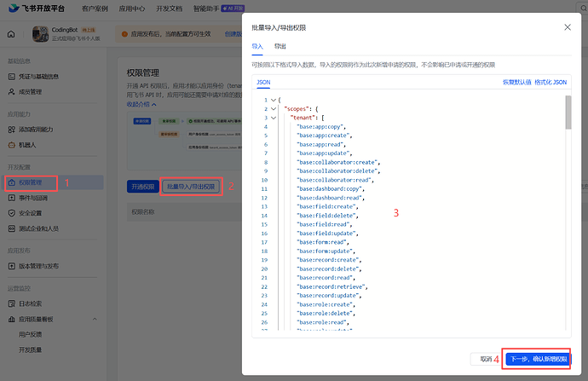Click the 日志检索 icon
Viewport: 588px width, 381px height.
pos(12,303)
